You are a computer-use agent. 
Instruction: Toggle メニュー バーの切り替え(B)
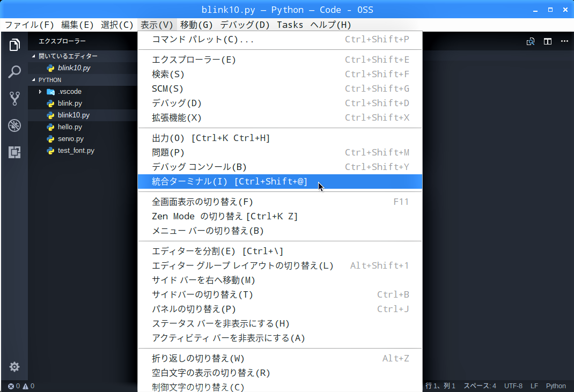click(x=280, y=231)
